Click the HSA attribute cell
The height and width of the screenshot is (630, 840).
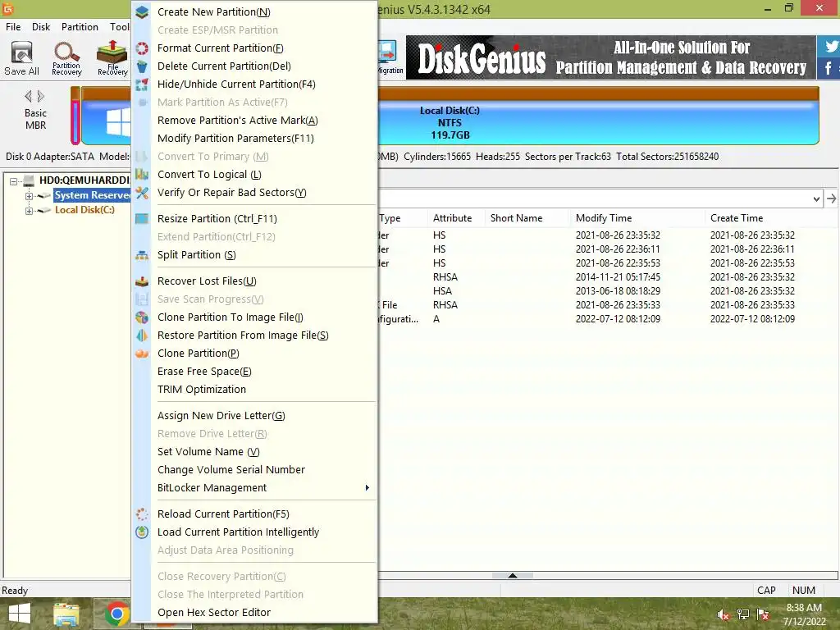point(442,291)
